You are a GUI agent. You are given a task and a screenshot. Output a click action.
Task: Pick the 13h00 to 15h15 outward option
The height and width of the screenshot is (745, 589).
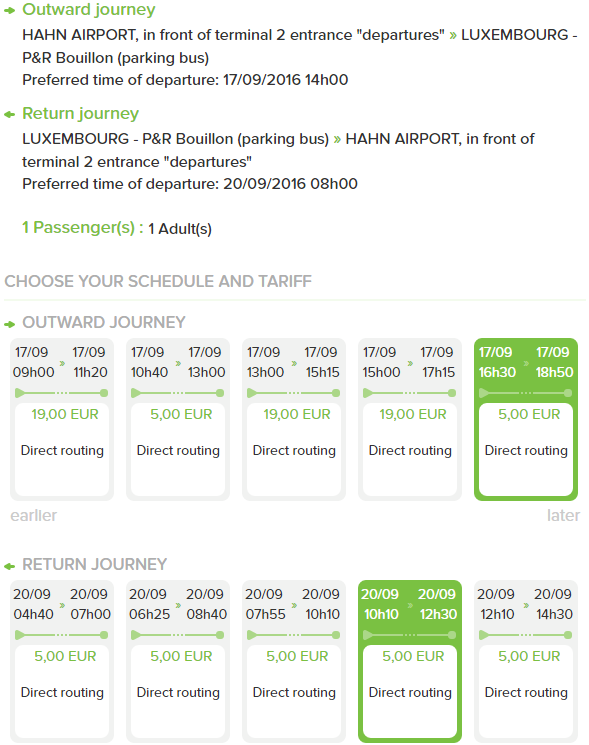click(294, 419)
